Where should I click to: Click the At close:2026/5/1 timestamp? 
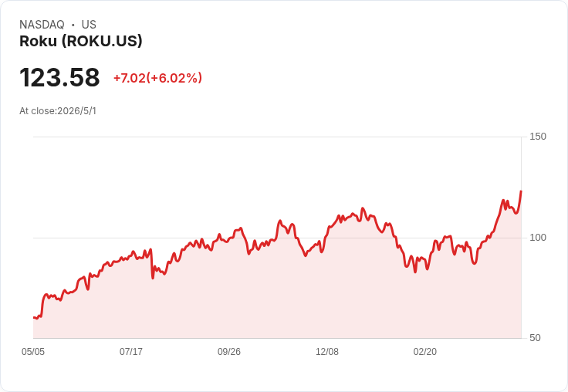pyautogui.click(x=58, y=111)
